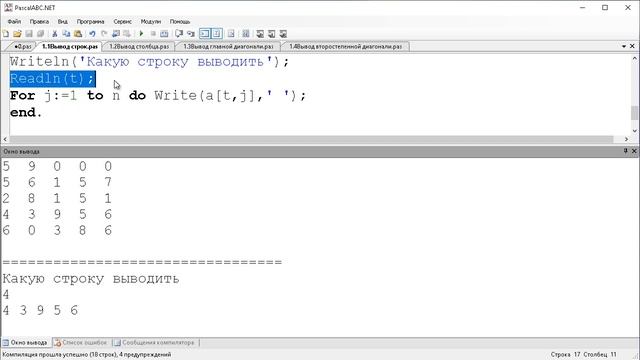
Task: Toggle the input window toolbar button
Action: 217,34
